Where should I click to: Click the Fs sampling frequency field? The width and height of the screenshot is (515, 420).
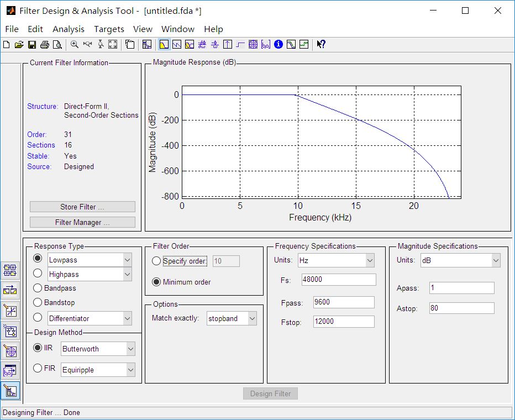[339, 280]
